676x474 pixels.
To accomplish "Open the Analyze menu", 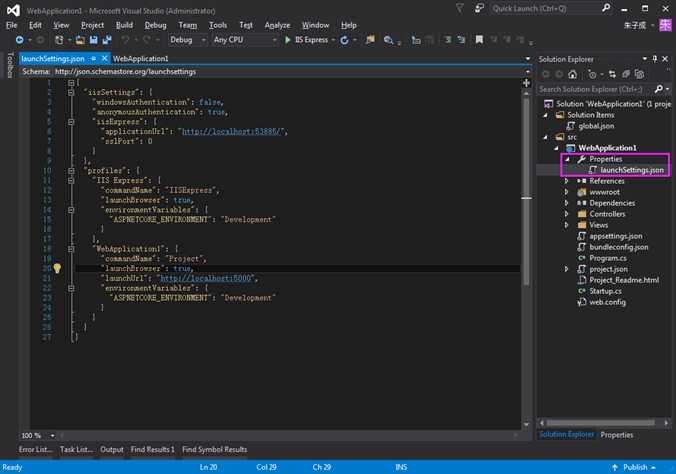I will click(x=277, y=25).
